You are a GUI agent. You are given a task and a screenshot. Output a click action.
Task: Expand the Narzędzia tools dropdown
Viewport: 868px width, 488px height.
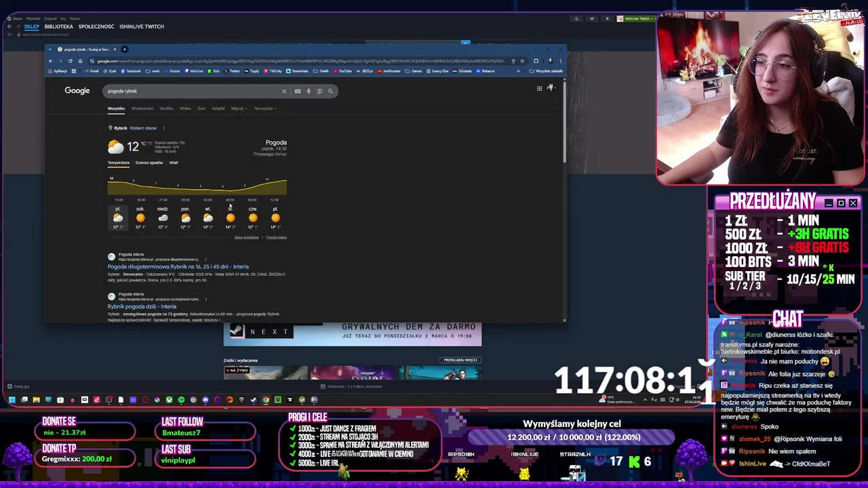265,108
